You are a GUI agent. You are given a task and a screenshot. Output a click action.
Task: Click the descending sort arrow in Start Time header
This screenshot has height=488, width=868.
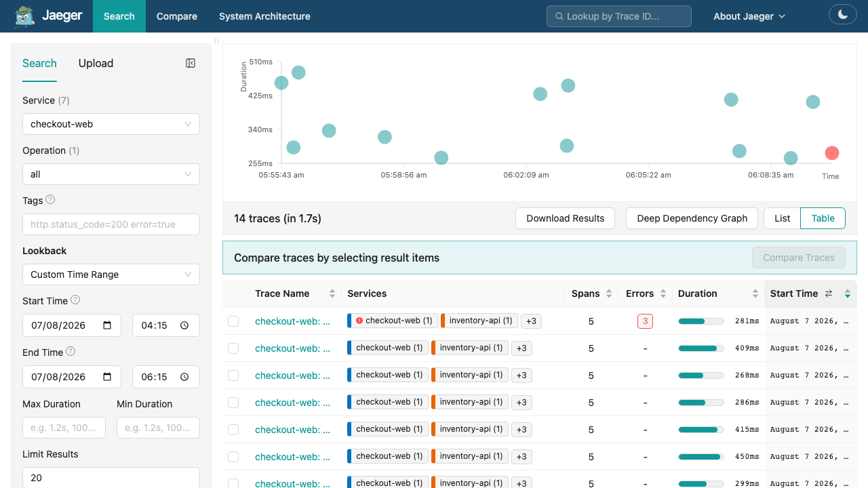pos(848,296)
